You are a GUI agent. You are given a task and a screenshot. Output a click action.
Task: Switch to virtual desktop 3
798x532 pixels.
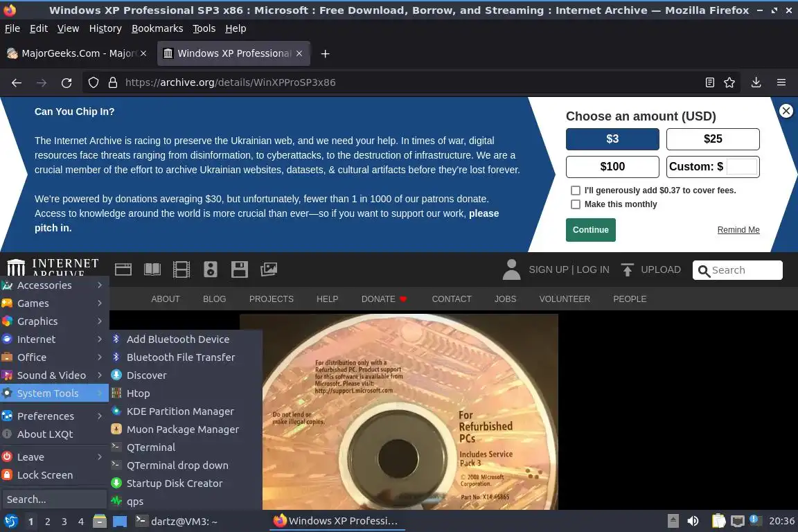(64, 522)
